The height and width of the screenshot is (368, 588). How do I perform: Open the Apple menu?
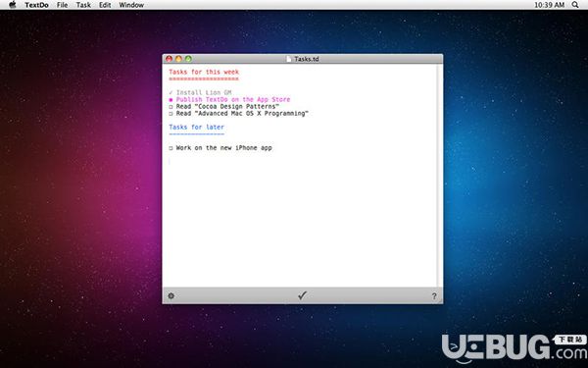(13, 5)
